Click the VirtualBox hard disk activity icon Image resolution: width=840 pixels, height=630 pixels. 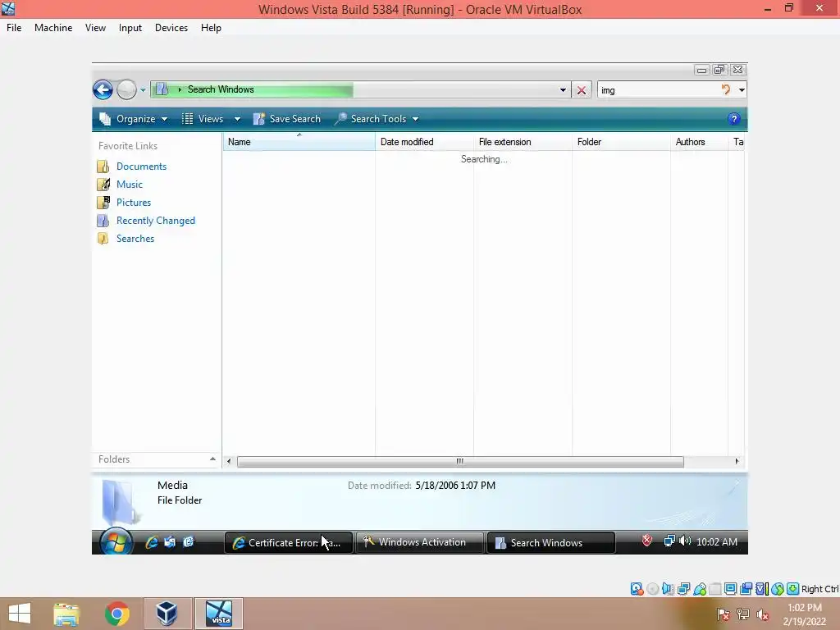click(x=637, y=589)
